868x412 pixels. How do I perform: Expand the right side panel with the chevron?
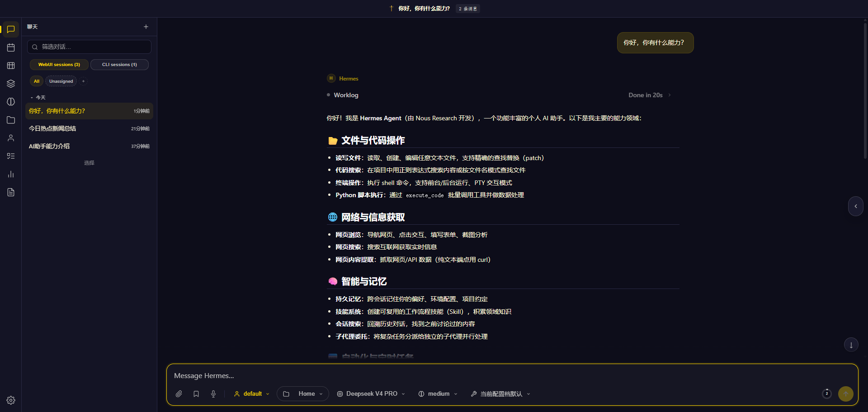tap(856, 206)
